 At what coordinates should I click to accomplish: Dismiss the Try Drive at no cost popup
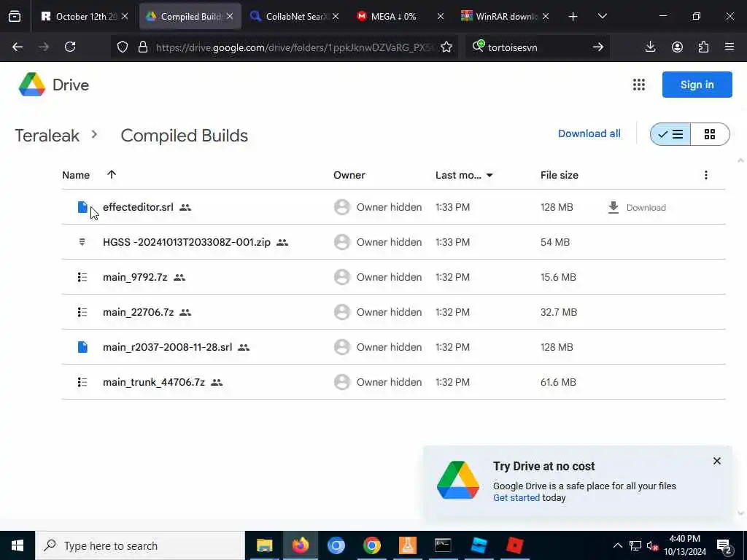click(716, 461)
